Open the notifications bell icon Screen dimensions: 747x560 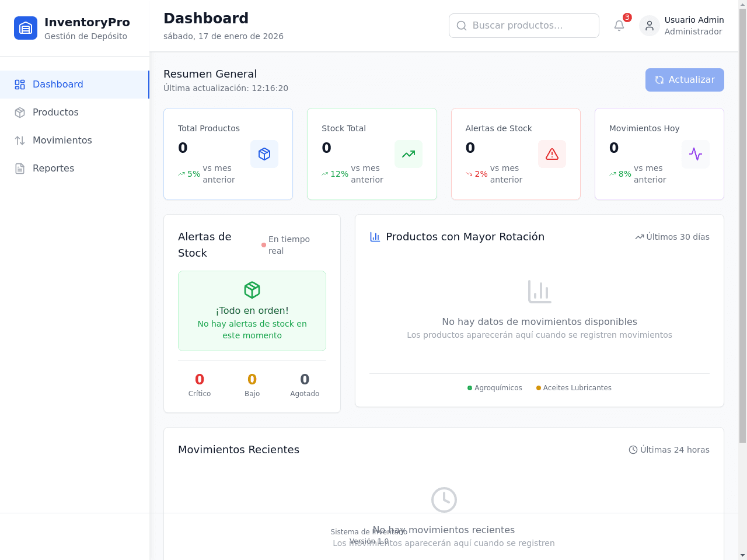pyautogui.click(x=619, y=26)
